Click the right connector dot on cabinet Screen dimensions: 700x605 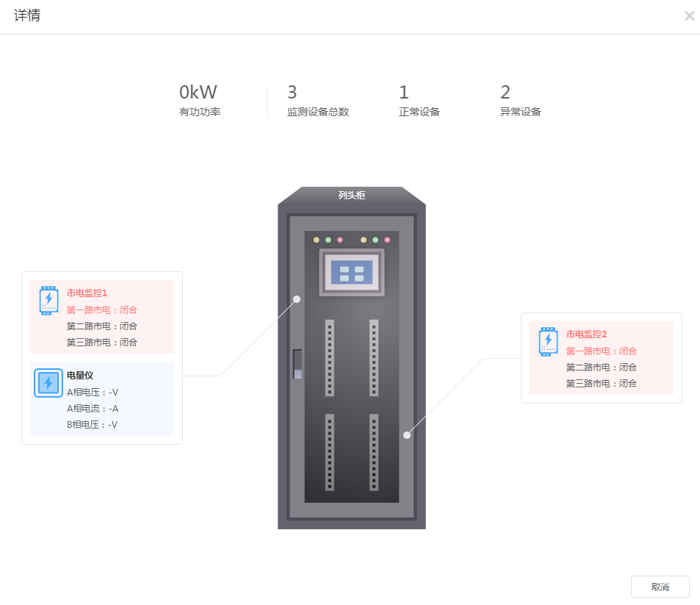pyautogui.click(x=407, y=434)
